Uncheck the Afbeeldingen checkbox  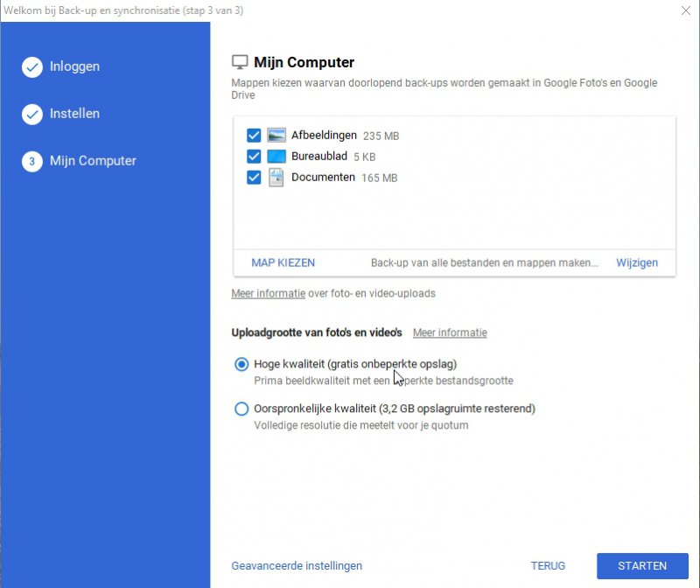coord(254,136)
